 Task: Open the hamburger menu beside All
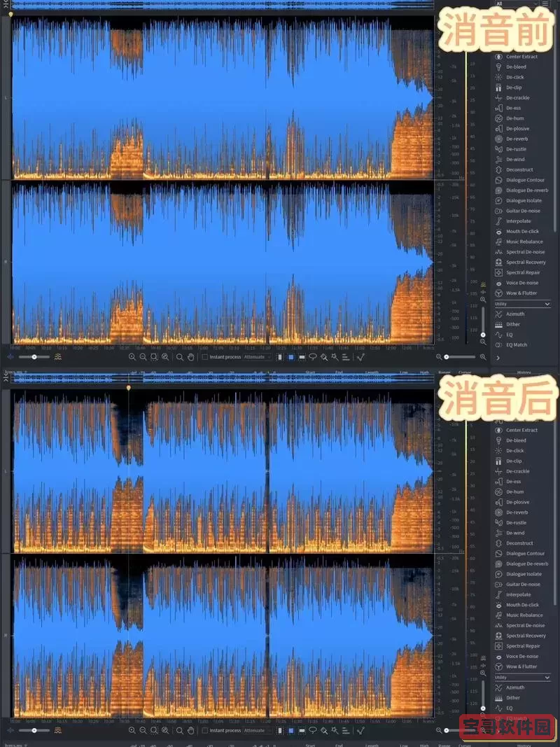click(x=545, y=3)
